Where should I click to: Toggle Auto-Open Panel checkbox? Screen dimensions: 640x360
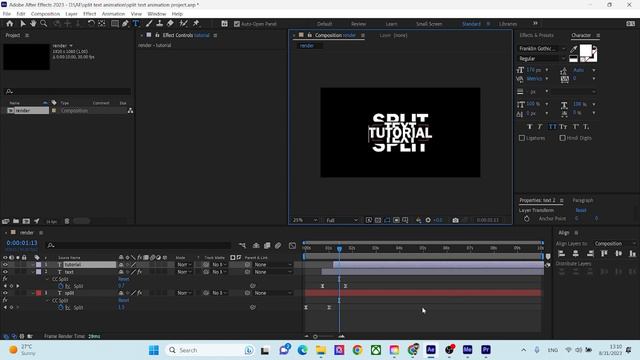(237, 24)
